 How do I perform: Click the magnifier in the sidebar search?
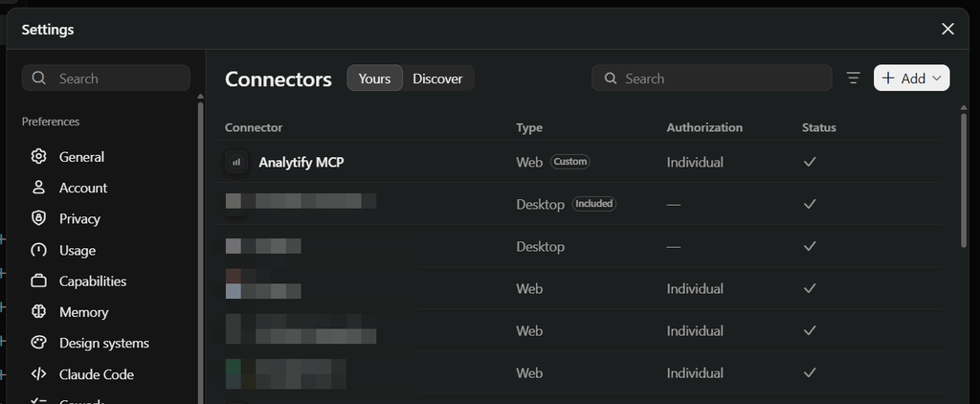pyautogui.click(x=38, y=79)
